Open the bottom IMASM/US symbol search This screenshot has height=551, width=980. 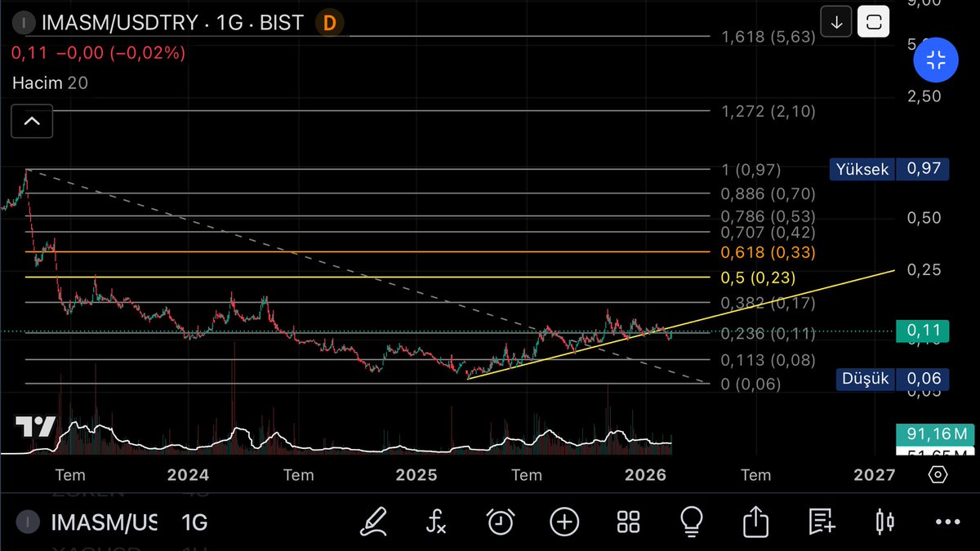[x=104, y=522]
